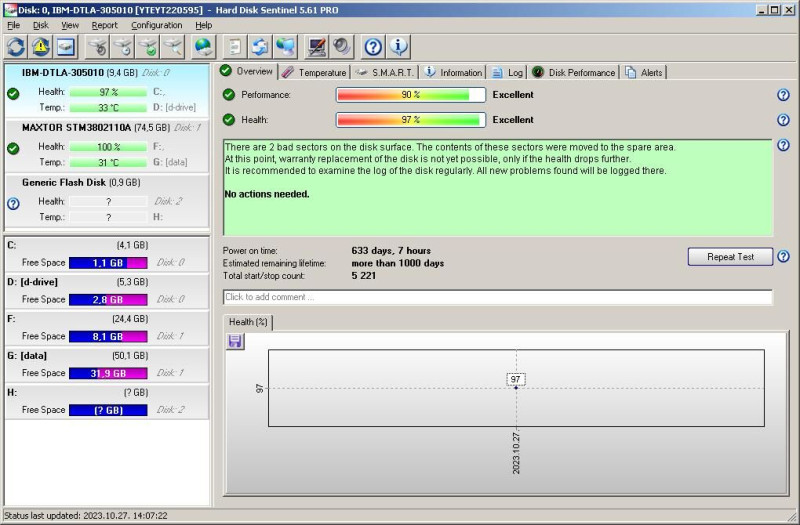
Task: Click the '5 221' start/stop count value
Action: [363, 276]
